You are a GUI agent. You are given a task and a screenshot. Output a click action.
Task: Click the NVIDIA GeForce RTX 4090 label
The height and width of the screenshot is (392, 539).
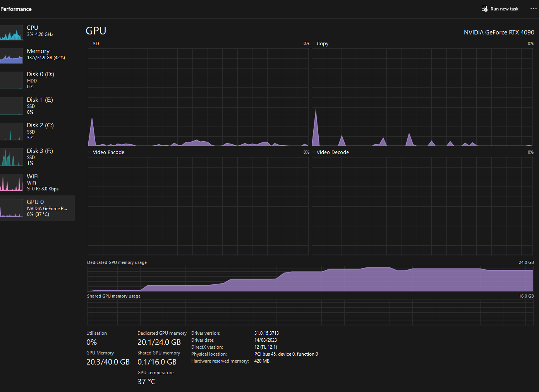499,33
